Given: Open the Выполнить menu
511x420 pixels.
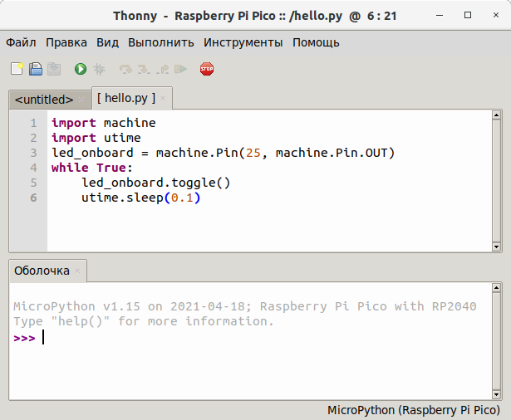Looking at the screenshot, I should coord(161,42).
